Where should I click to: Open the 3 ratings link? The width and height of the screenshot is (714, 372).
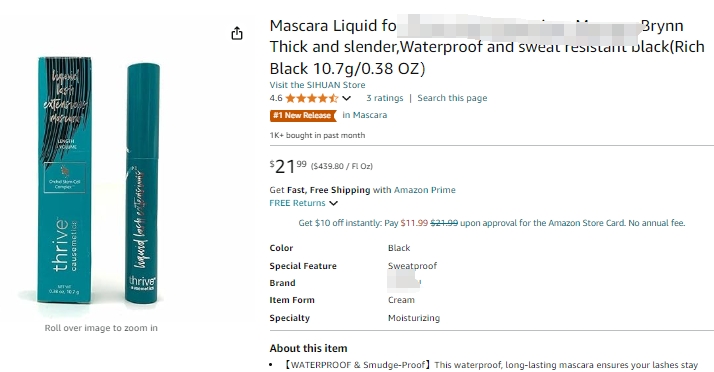[385, 98]
